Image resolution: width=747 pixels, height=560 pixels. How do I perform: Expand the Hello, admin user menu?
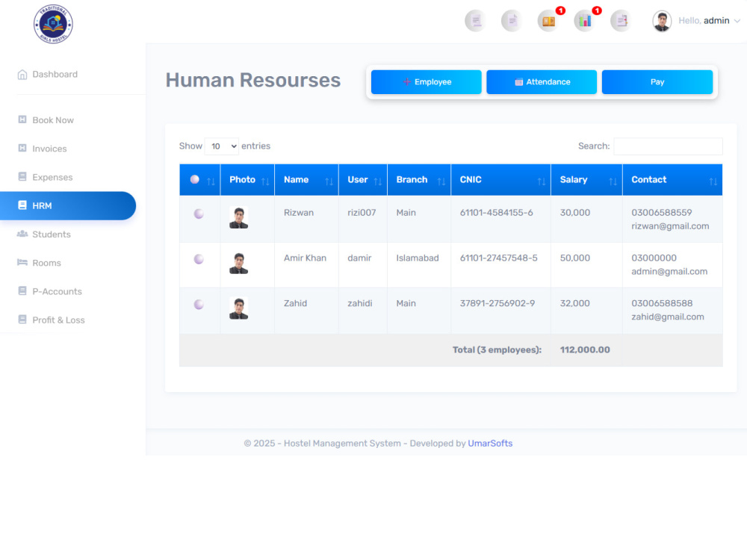709,21
